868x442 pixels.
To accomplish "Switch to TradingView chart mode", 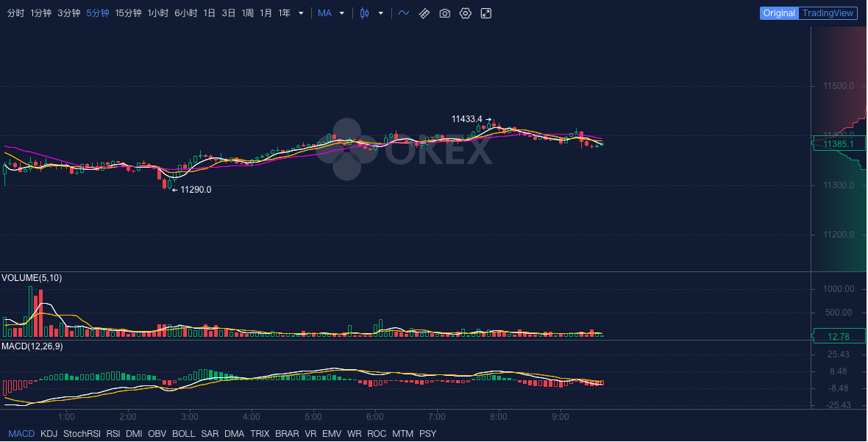I will point(828,13).
